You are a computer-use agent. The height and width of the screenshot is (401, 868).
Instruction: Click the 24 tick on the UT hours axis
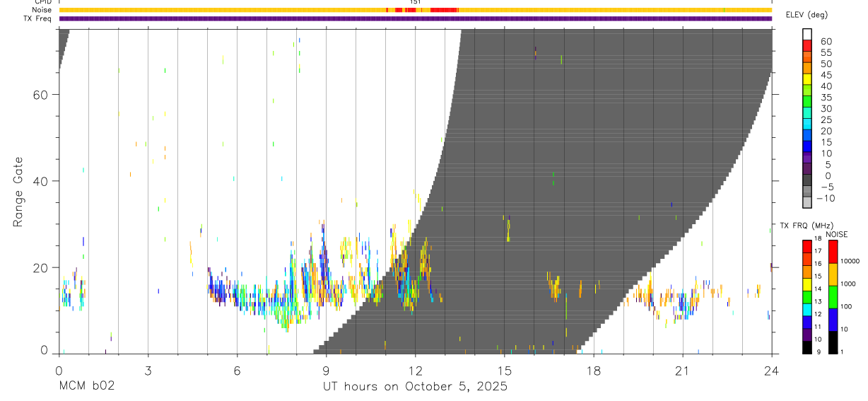(771, 370)
